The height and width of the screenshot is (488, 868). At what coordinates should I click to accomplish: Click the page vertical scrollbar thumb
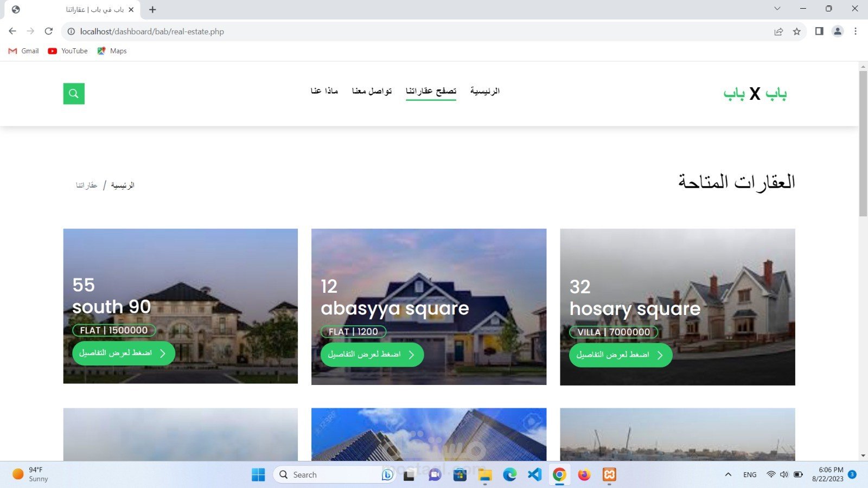coord(863,144)
